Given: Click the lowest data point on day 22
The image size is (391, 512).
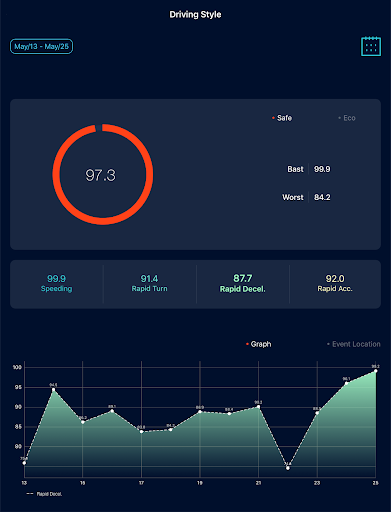Looking at the screenshot, I should 288,468.
